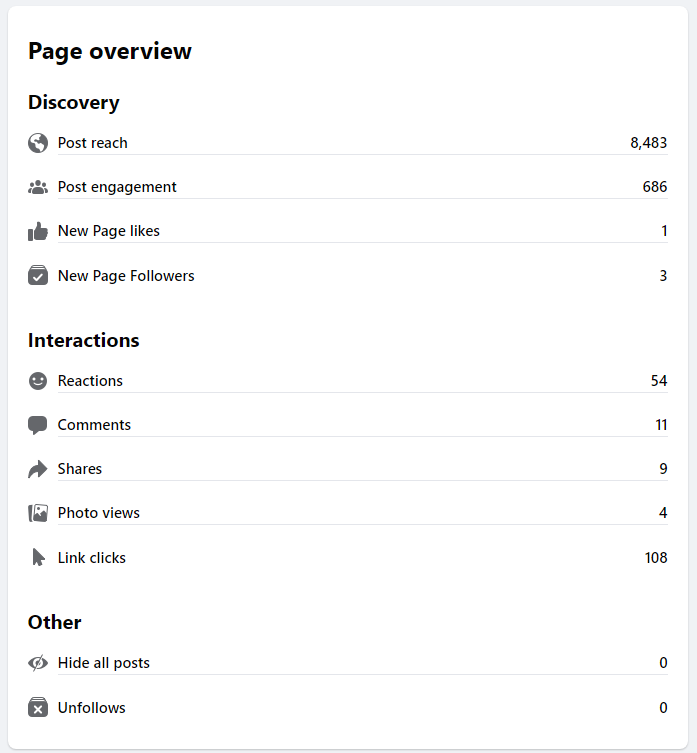Open the Post reach metric label
The width and height of the screenshot is (697, 753).
coord(93,143)
